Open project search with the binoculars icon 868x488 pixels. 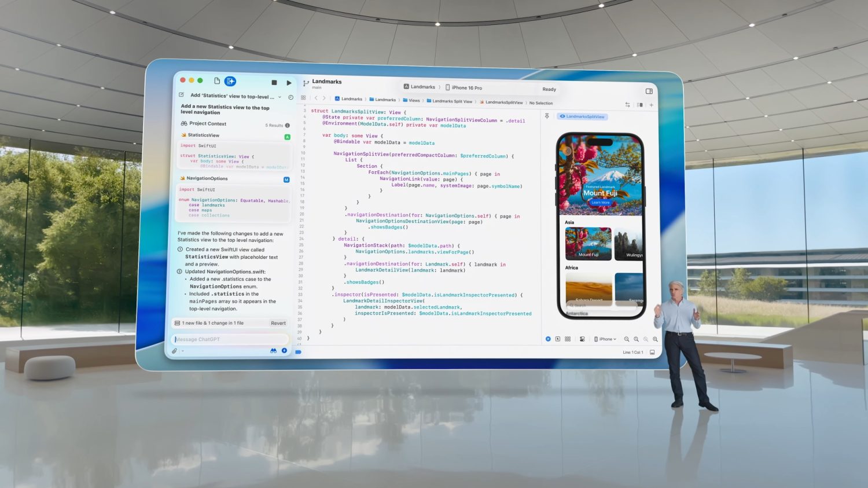(x=273, y=350)
